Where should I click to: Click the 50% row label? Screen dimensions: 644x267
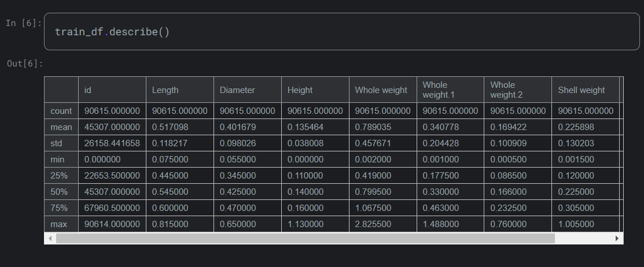[x=59, y=192]
